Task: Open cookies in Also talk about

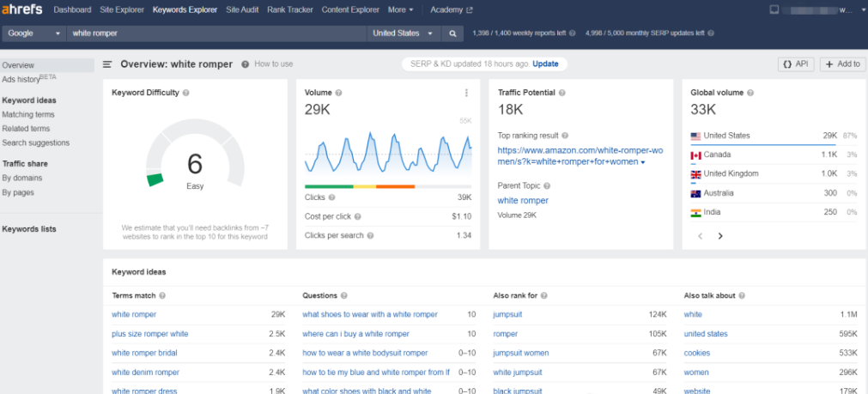Action: tap(697, 353)
